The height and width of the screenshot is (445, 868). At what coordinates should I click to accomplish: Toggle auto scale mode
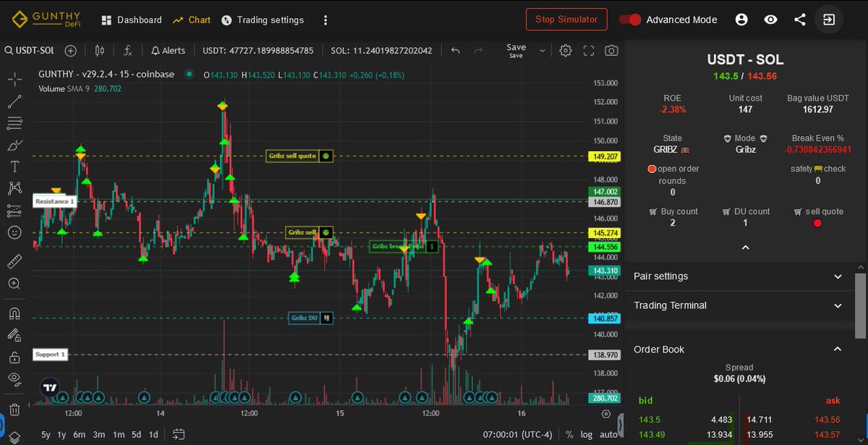608,435
